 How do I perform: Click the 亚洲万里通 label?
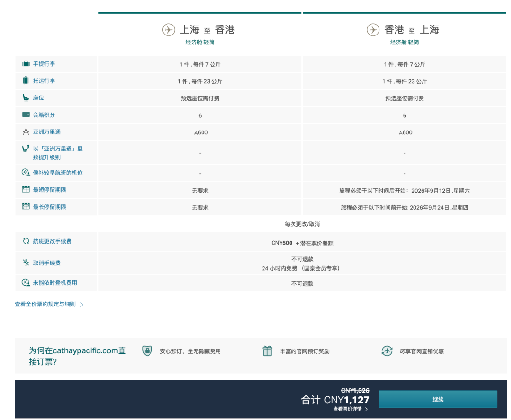46,132
